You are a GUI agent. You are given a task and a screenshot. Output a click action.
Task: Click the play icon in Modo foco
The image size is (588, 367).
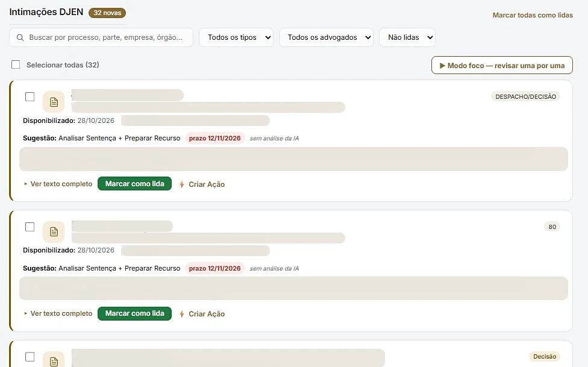tap(442, 66)
